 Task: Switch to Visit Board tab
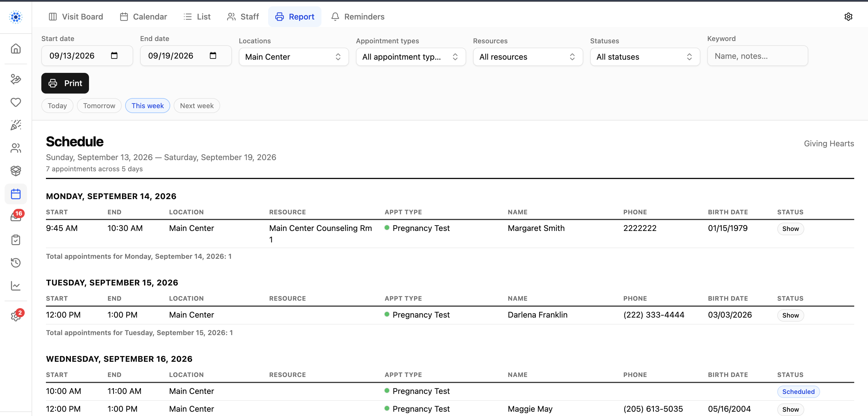click(x=76, y=17)
